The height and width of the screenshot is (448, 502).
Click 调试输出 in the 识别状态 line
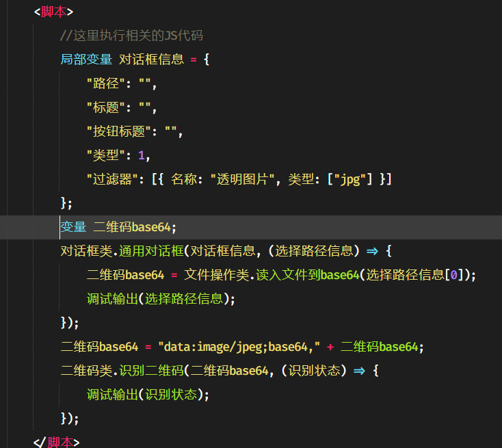[x=112, y=395]
